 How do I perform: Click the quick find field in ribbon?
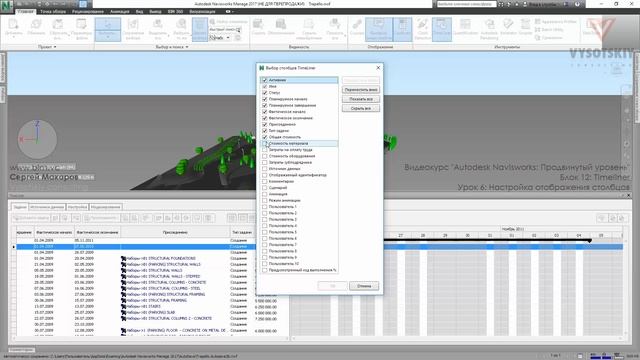225,29
